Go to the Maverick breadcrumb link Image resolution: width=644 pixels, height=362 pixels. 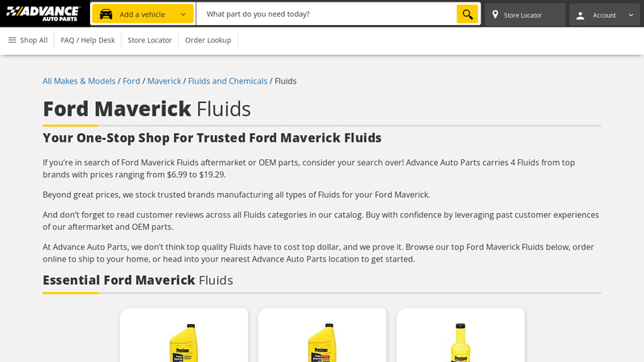click(164, 81)
